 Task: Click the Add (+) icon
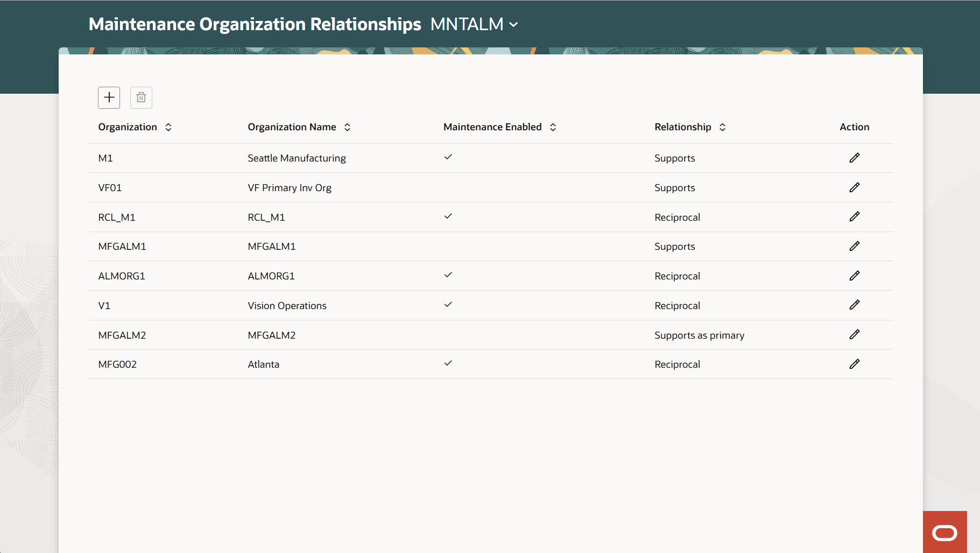coord(109,97)
